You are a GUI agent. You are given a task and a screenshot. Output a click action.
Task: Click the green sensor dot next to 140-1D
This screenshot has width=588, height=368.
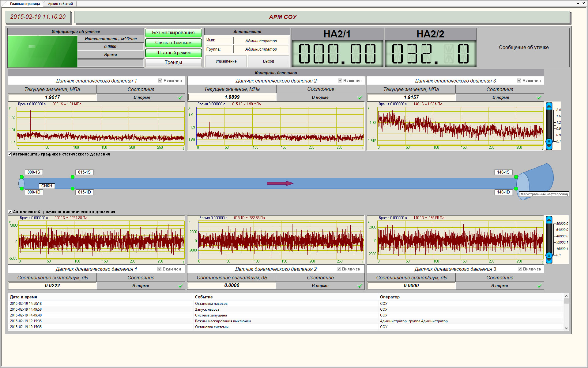(516, 189)
